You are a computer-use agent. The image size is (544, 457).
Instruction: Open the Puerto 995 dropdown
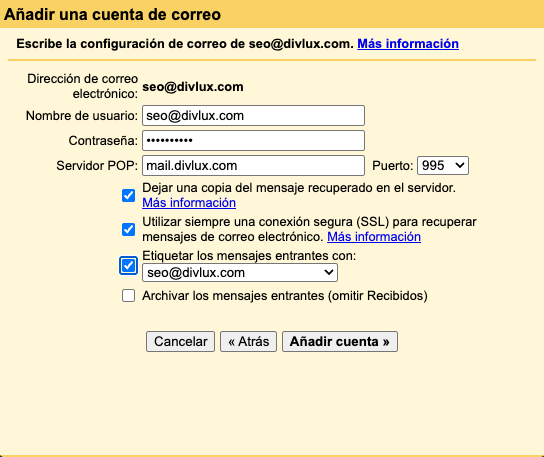[x=443, y=166]
